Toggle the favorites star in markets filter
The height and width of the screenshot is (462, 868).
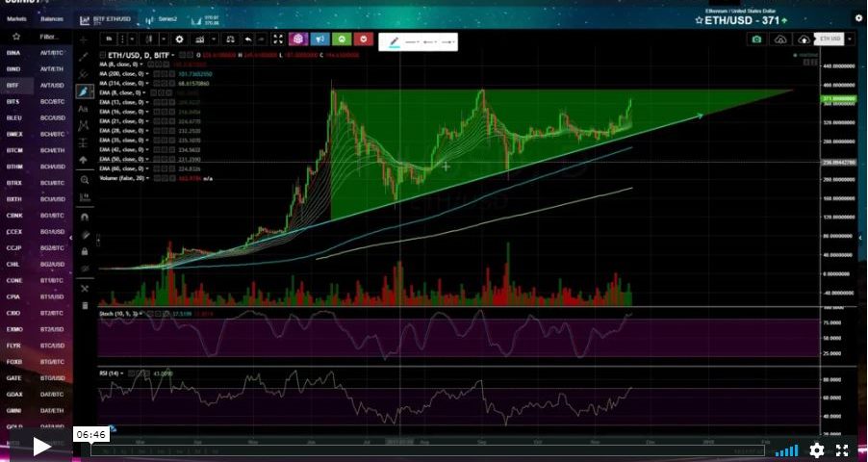[x=16, y=37]
